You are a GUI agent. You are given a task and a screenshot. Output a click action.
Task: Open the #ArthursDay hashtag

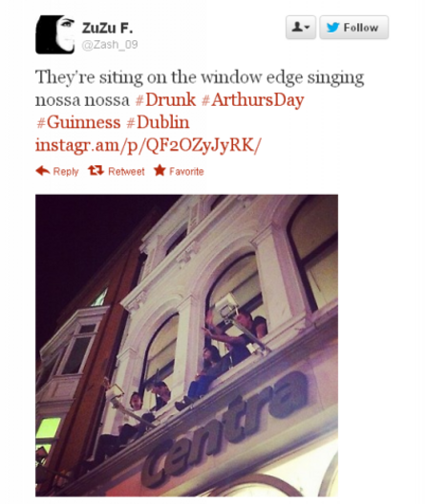tap(252, 100)
